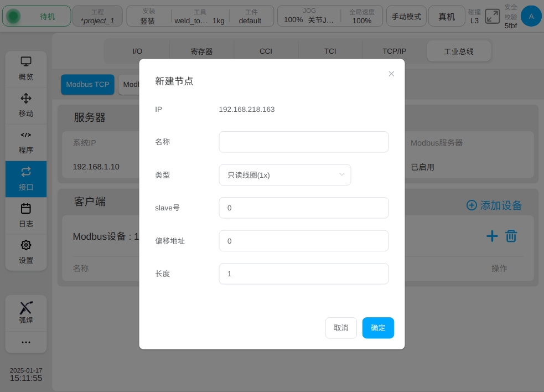Confirm with the 确定 button

(x=378, y=328)
